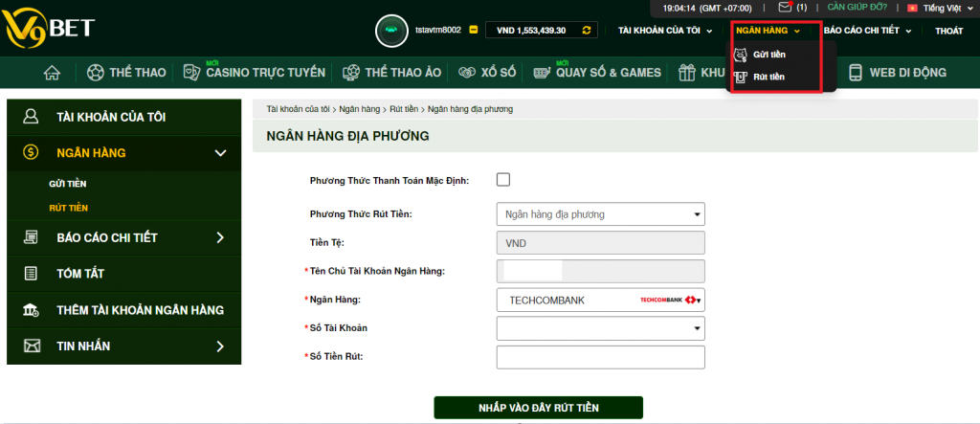Open the mail envelope icon in top bar
The height and width of the screenshot is (424, 980).
pos(785,8)
